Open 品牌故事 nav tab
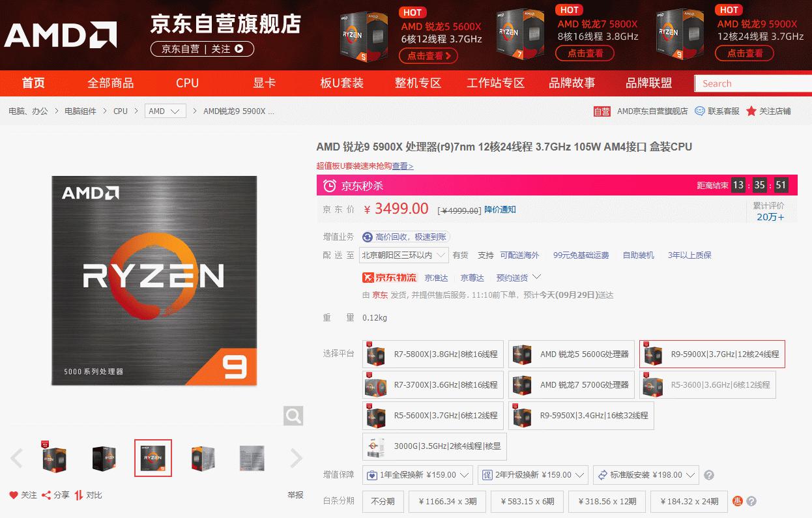Screen dimensions: 812x518 click(572, 83)
